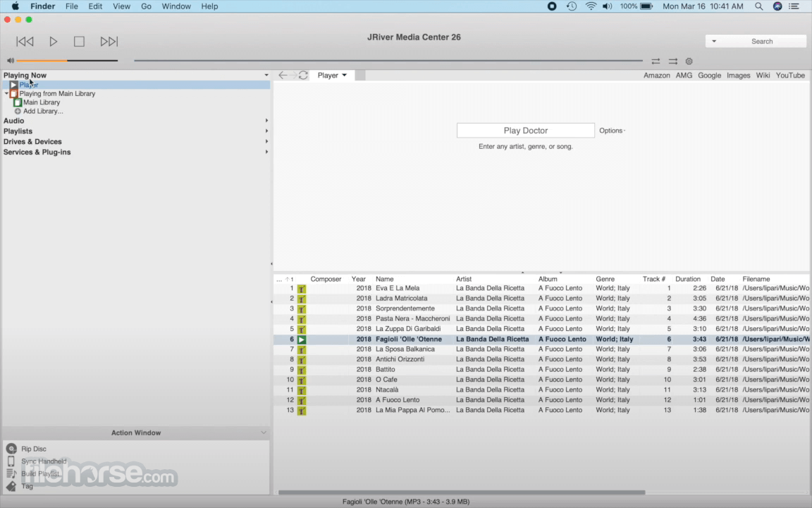Expand the Audio section
Viewport: 812px width, 508px height.
266,121
